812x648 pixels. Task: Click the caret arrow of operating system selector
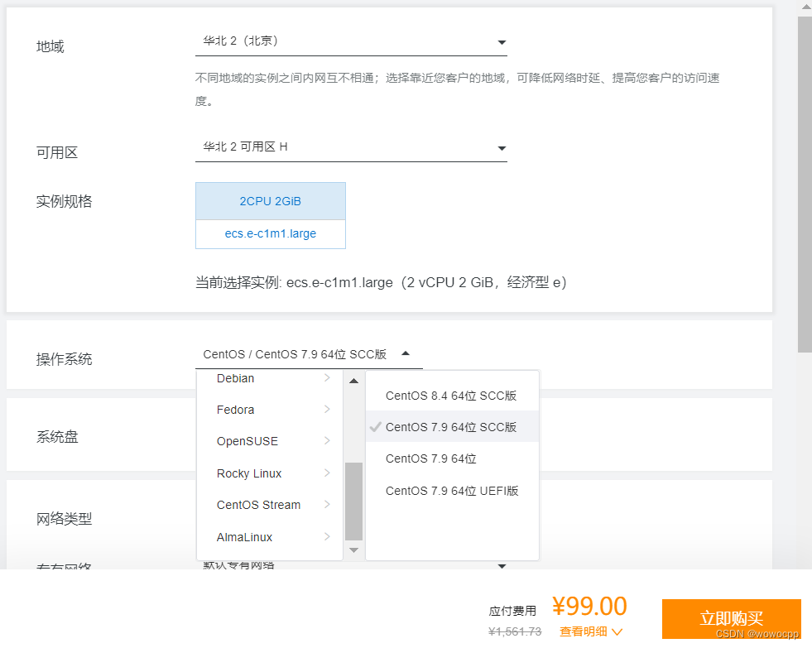(x=406, y=353)
